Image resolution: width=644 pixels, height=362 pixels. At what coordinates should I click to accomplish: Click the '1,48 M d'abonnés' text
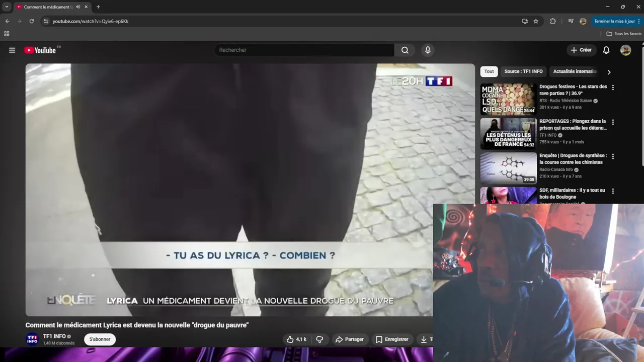point(59,343)
